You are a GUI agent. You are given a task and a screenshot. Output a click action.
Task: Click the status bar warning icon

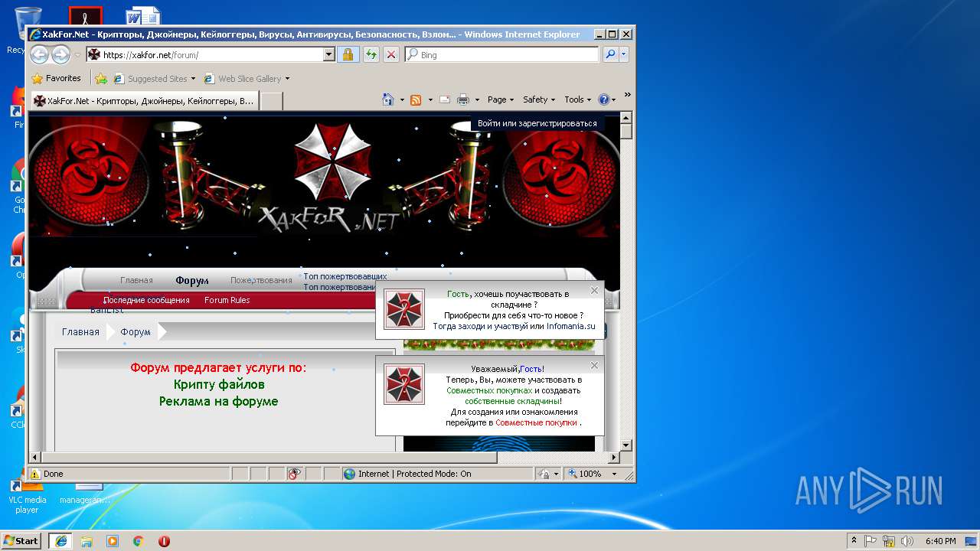(34, 474)
